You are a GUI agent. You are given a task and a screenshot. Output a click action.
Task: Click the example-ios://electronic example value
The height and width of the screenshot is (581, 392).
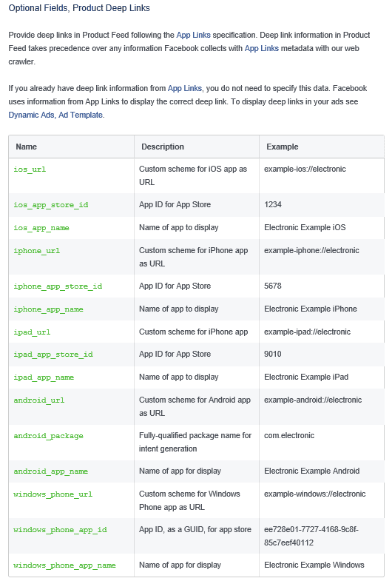[x=305, y=169]
